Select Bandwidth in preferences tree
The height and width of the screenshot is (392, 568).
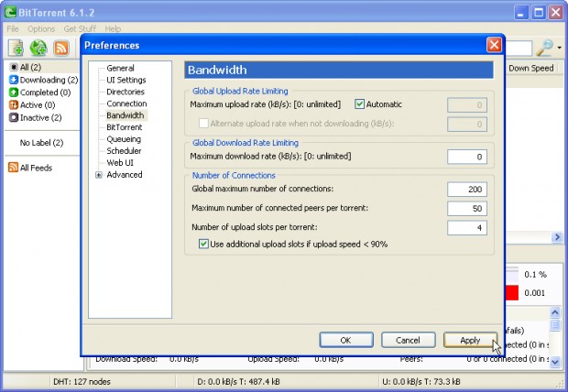point(126,115)
